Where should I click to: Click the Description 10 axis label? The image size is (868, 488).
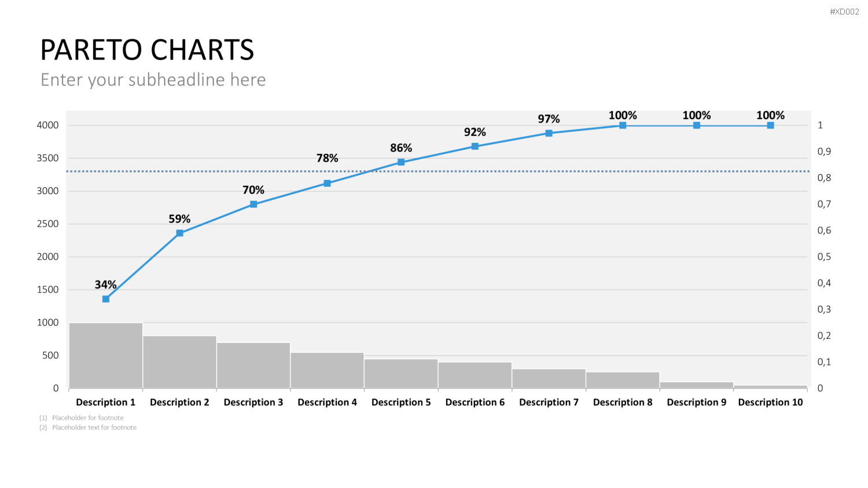coord(770,402)
